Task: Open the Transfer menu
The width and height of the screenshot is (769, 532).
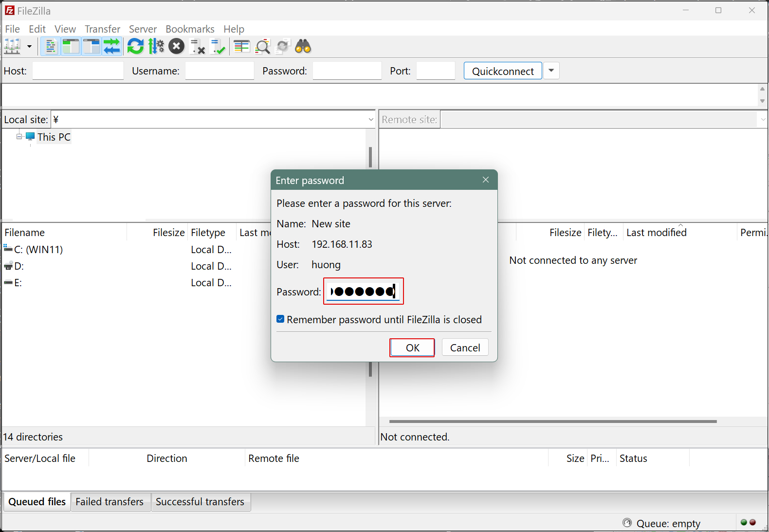Action: [x=103, y=29]
